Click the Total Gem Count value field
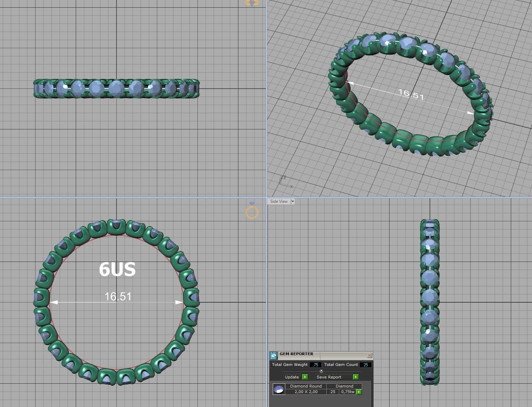532x407 pixels. point(366,365)
